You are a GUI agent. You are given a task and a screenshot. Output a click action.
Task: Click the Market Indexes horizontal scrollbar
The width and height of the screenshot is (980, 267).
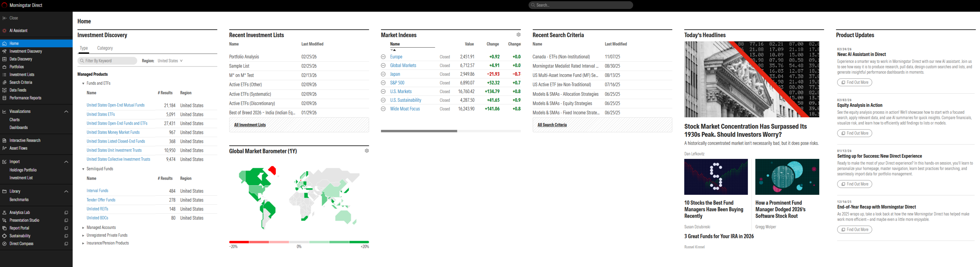(419, 131)
